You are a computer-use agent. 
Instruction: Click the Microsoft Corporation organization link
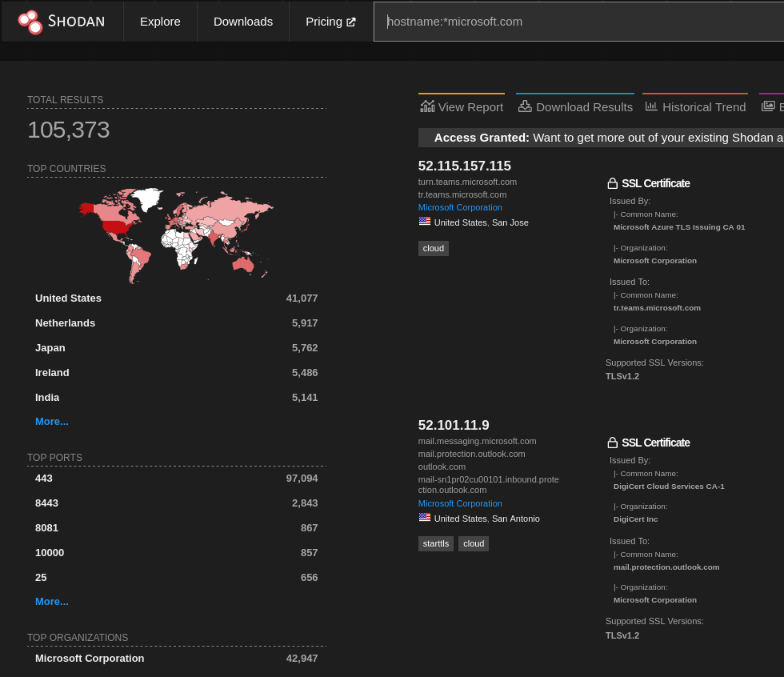[459, 207]
